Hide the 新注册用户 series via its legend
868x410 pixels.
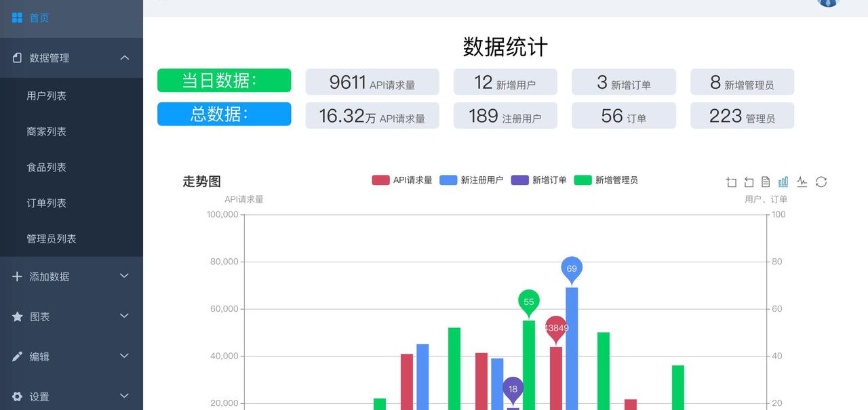coord(471,180)
